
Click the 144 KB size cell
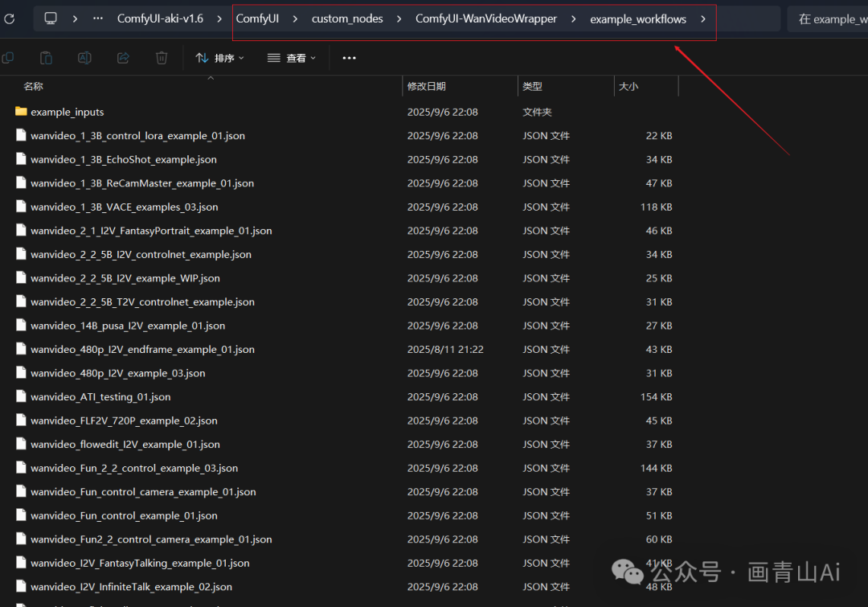click(x=656, y=469)
